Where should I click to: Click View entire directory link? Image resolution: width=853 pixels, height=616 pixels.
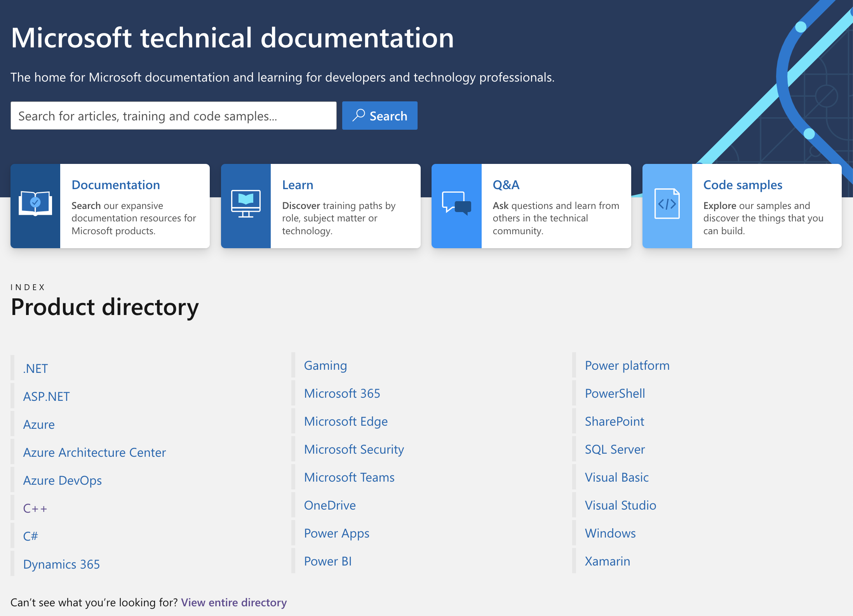coord(234,602)
